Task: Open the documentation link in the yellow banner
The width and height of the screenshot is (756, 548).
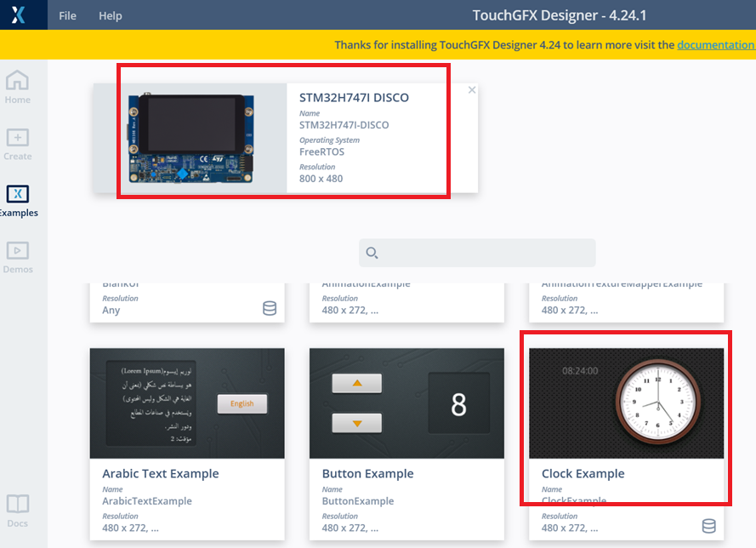Action: (x=715, y=44)
